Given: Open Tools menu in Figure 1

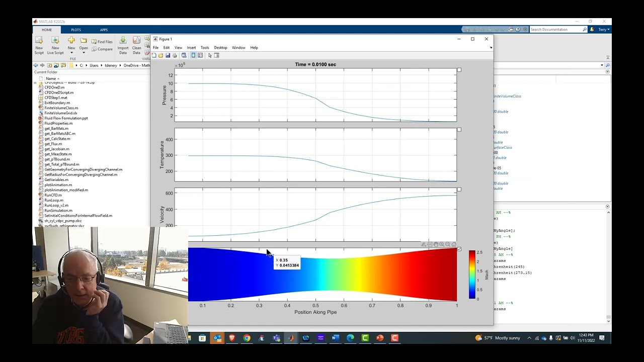Looking at the screenshot, I should pyautogui.click(x=205, y=48).
